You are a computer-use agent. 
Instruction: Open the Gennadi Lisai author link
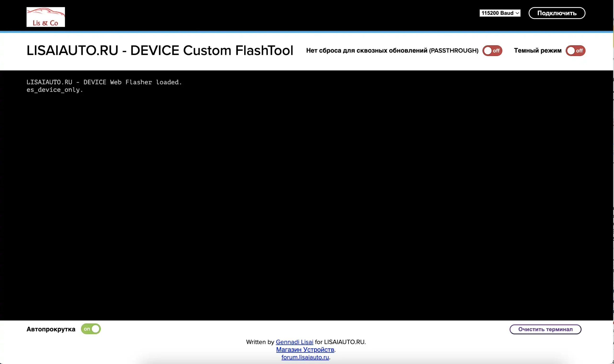click(x=294, y=342)
